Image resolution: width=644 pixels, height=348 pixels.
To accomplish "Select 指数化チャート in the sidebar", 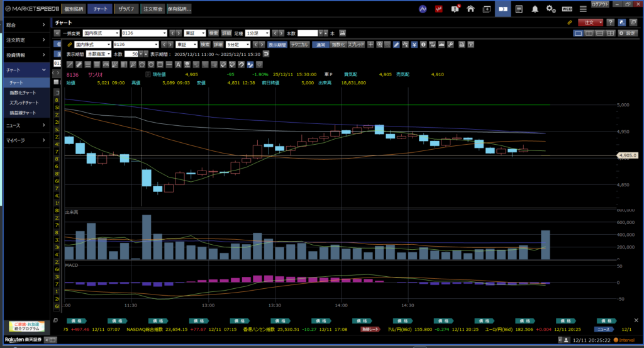I will (x=23, y=93).
